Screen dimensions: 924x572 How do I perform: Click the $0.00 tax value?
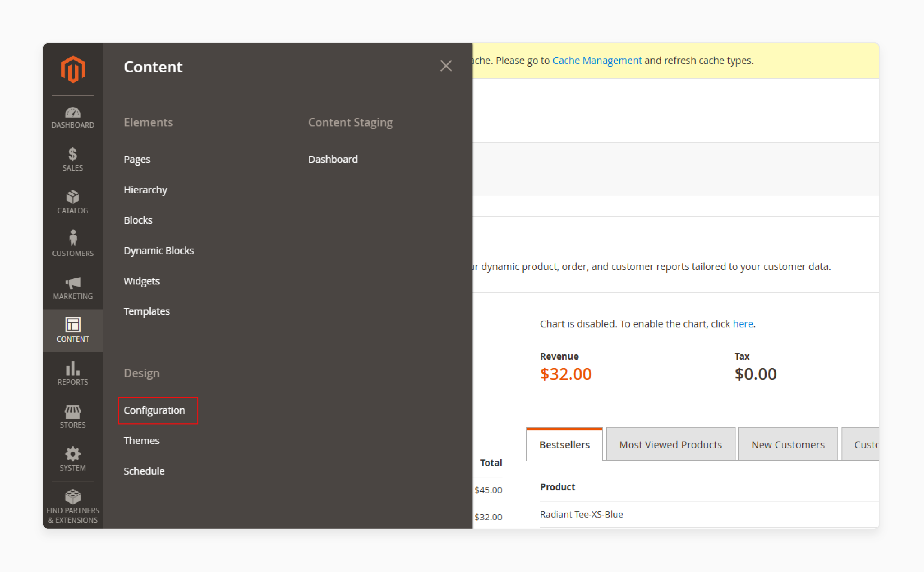756,374
